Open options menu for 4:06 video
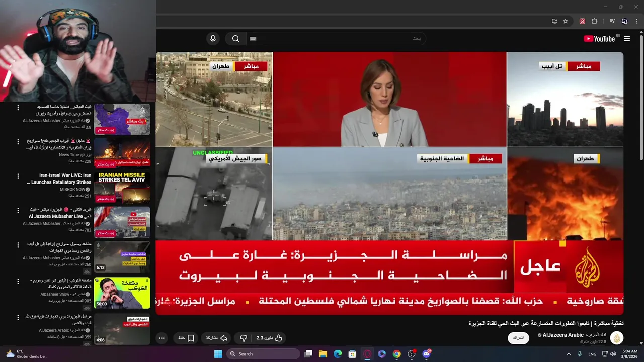 (18, 317)
